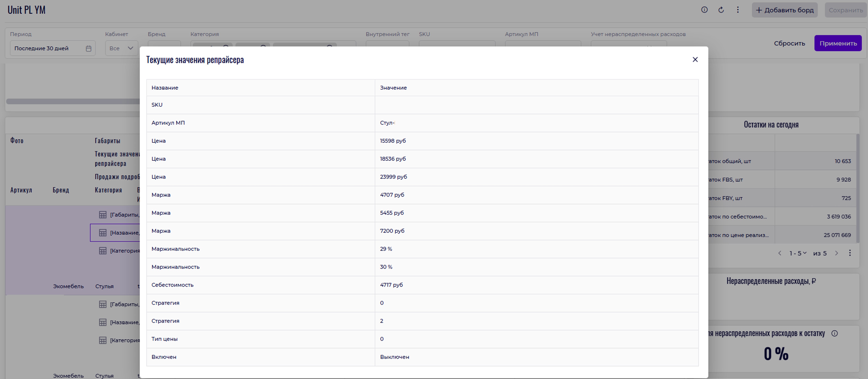
Task: Click the refresh icon in header
Action: coord(721,10)
